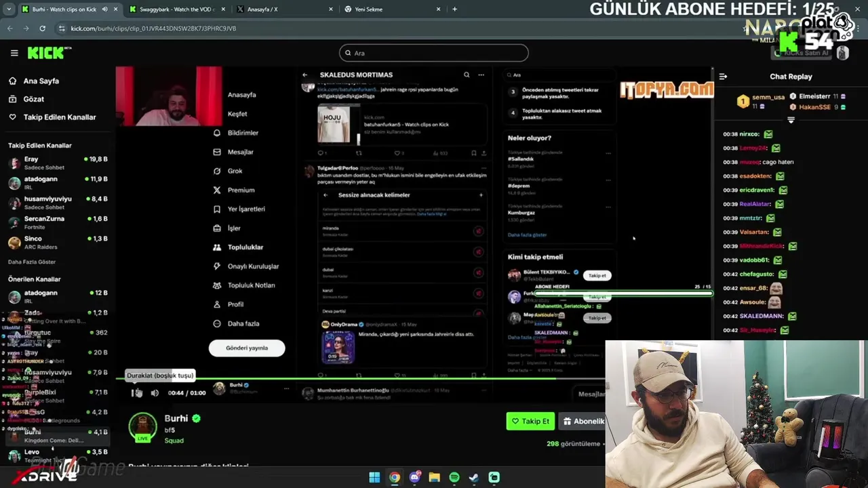Click Mesajlar envelope in X clip sidebar

pyautogui.click(x=217, y=152)
